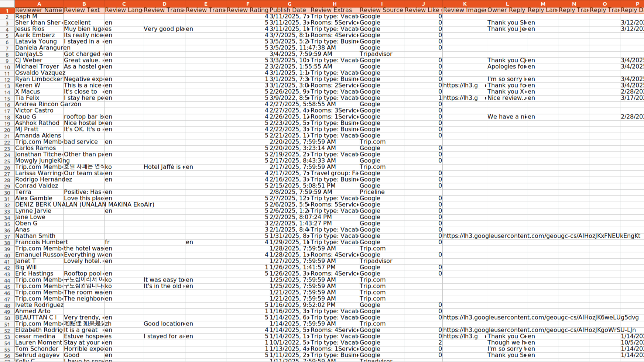
Task: Select the 'Sehrud agayev' reviewer cell
Action: (x=39, y=355)
